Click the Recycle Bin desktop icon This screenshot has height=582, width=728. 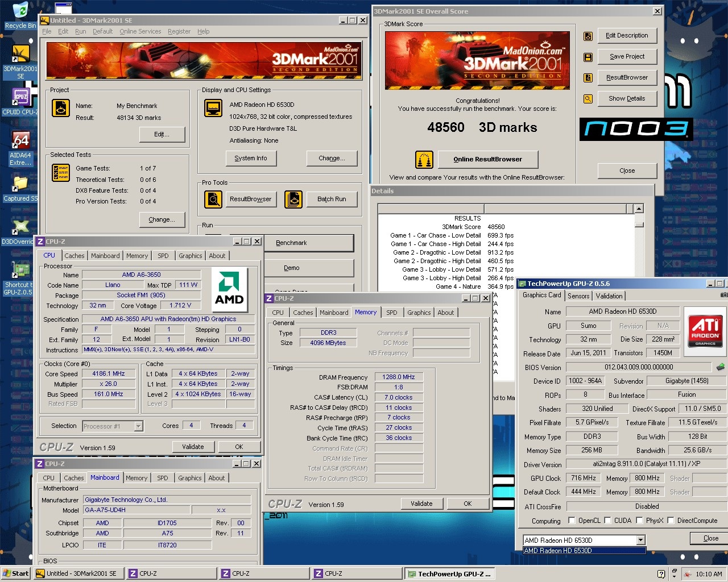(x=20, y=11)
